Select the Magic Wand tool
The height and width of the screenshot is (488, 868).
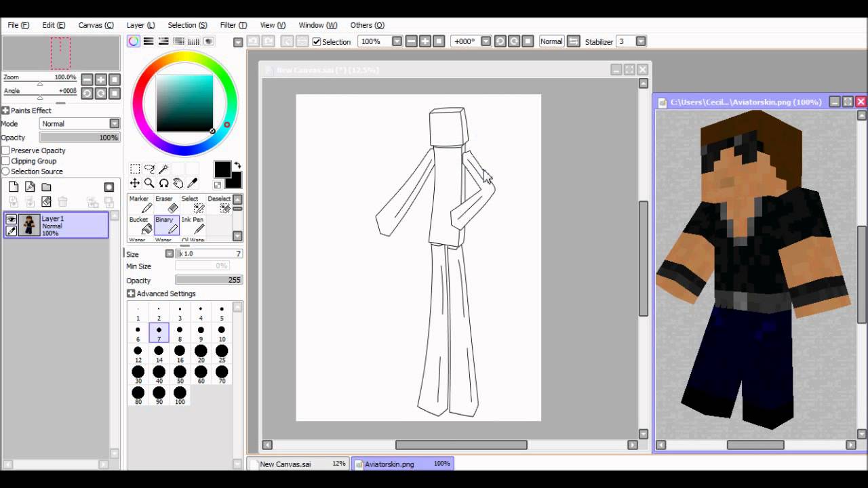[x=163, y=169]
